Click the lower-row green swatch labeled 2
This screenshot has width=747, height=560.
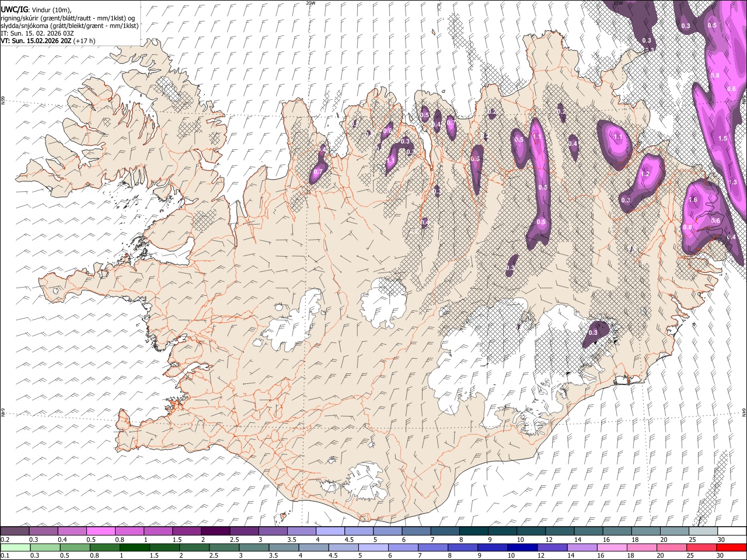click(x=194, y=547)
